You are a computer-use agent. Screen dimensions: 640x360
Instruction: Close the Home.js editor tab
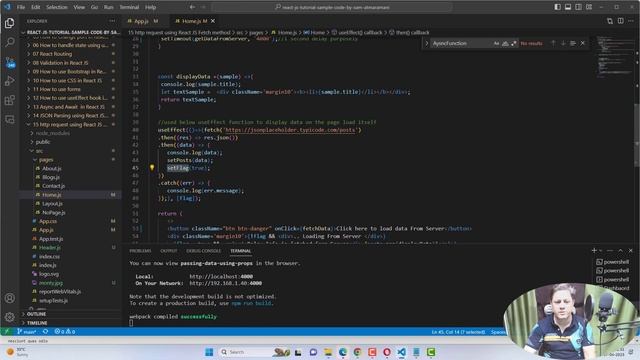(213, 21)
